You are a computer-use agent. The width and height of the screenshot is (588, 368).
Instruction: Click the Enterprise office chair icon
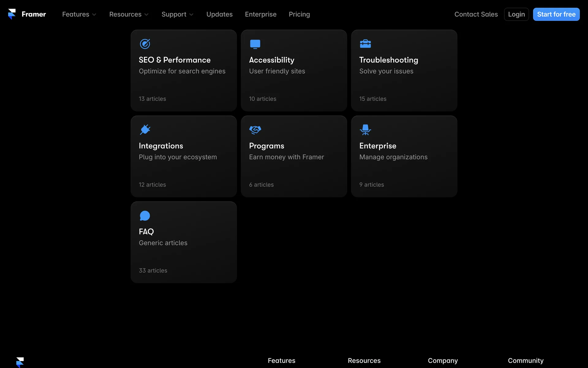pos(365,130)
